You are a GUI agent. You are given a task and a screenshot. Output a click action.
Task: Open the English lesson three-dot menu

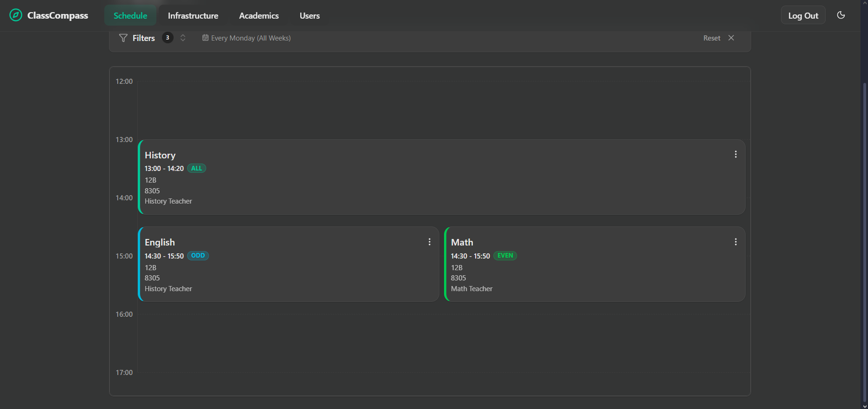tap(429, 242)
